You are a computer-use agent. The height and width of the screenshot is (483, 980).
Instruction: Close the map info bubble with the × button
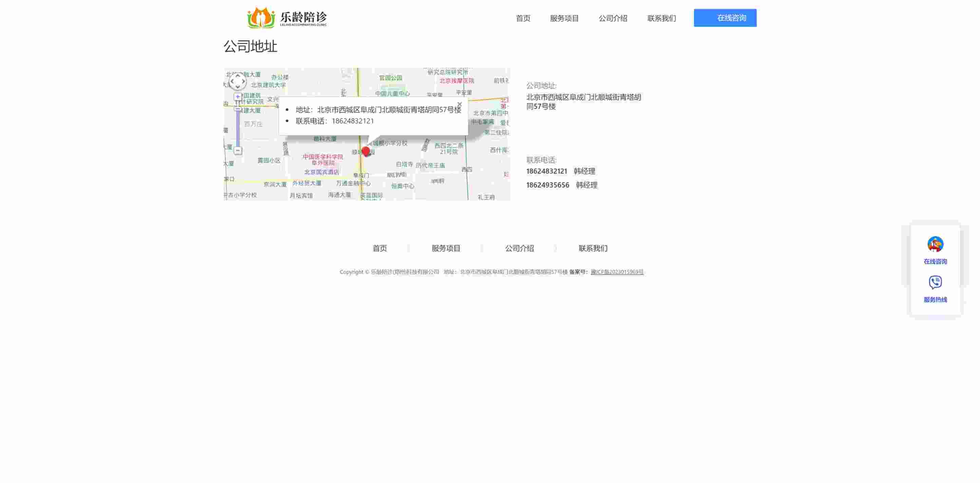[459, 104]
